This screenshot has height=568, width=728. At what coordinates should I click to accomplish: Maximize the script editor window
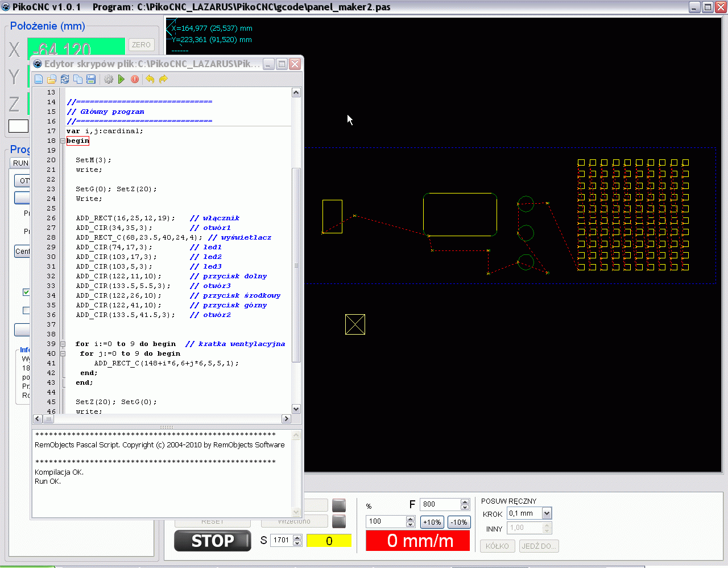[x=282, y=64]
